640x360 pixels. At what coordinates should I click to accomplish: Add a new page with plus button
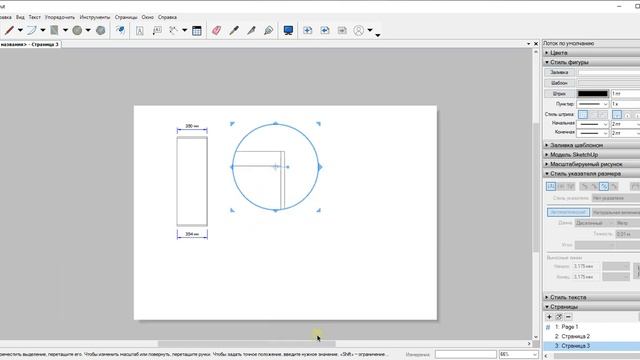pos(549,317)
